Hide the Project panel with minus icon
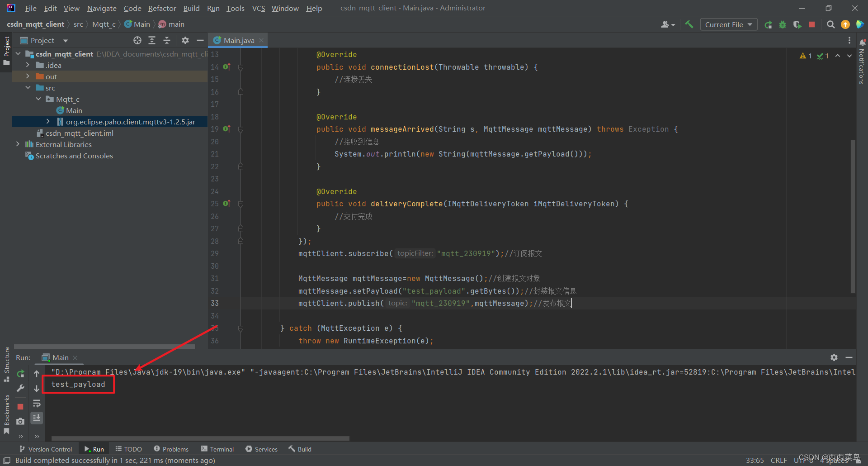 pyautogui.click(x=200, y=40)
